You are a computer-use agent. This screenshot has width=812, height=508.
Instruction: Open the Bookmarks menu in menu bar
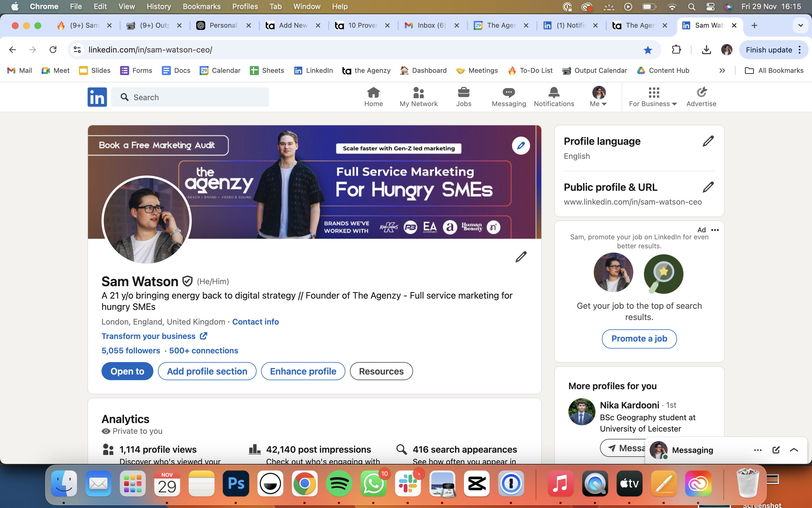(201, 6)
